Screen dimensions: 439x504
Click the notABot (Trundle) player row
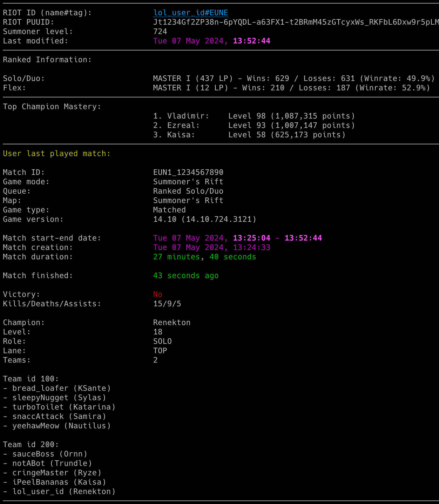(47, 464)
